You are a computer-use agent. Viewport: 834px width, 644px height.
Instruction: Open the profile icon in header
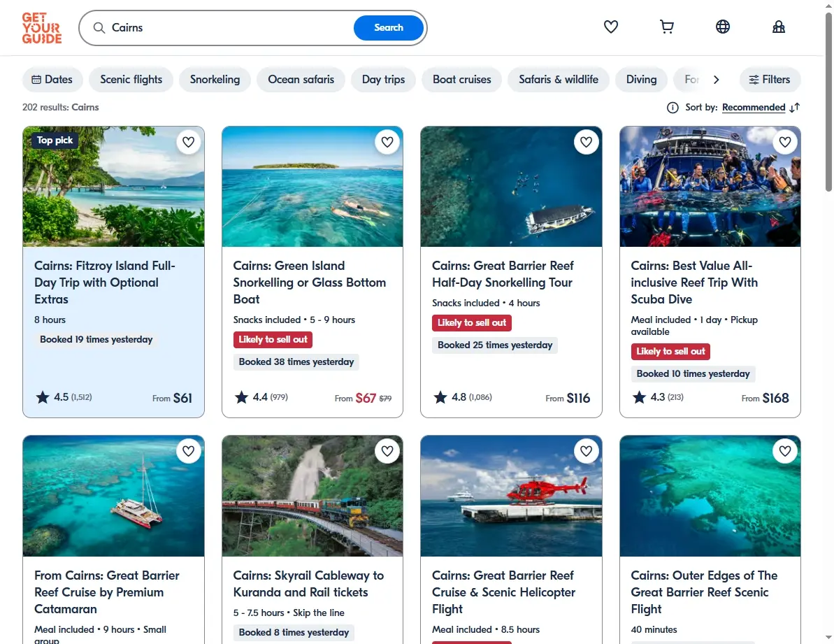pos(779,27)
